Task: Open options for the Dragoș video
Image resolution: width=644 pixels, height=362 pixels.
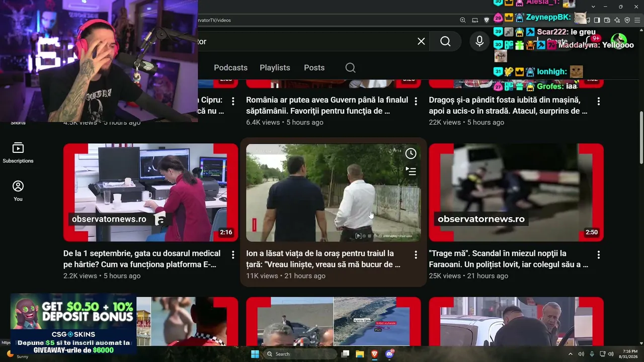Action: [x=598, y=101]
